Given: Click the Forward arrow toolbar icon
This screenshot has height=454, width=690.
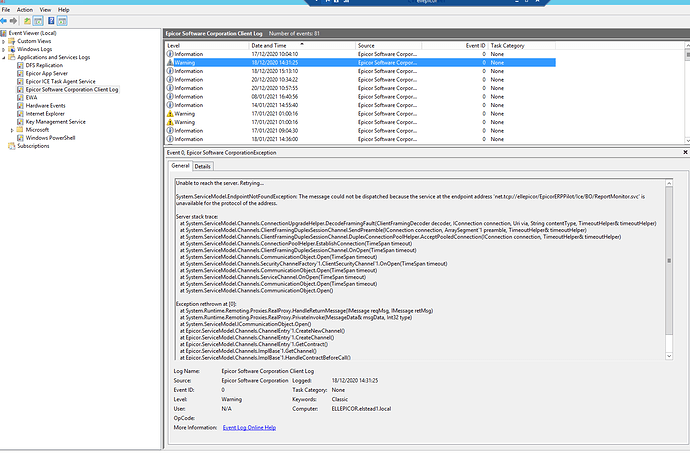Looking at the screenshot, I should point(13,21).
